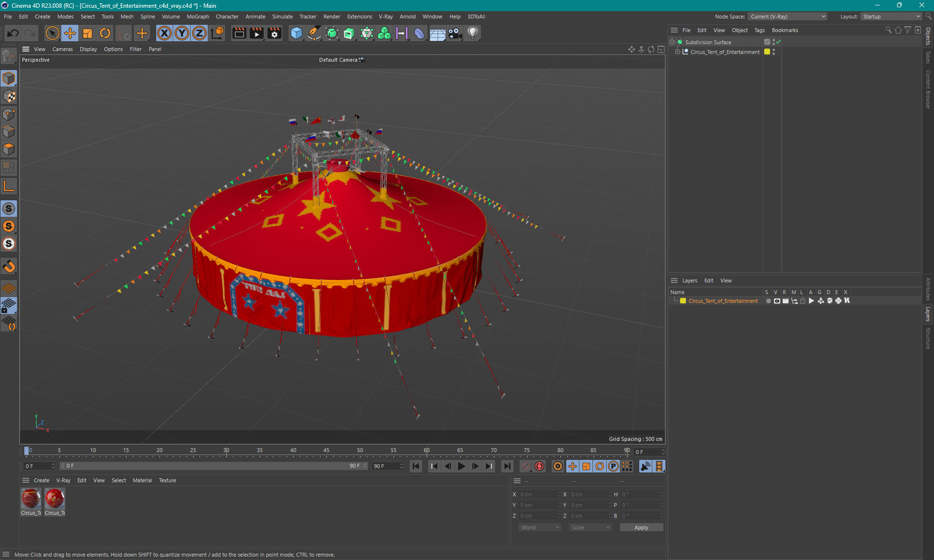Image resolution: width=934 pixels, height=560 pixels.
Task: Open the Simulate menu
Action: point(282,17)
